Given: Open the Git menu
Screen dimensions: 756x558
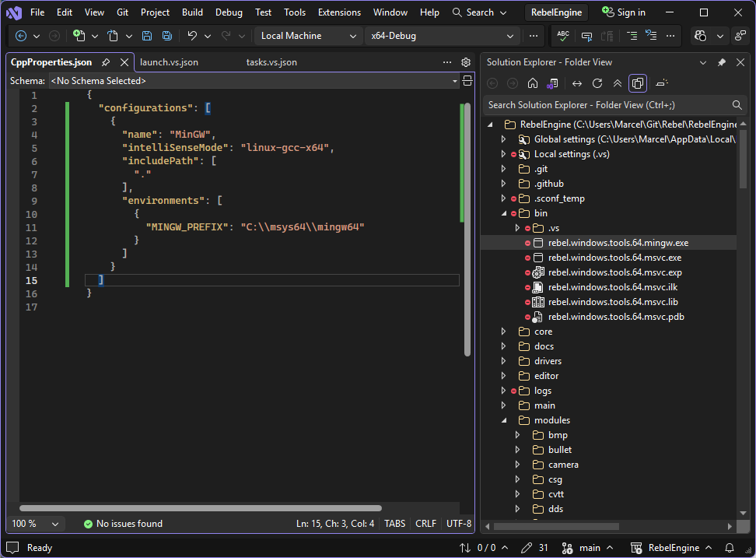Looking at the screenshot, I should 122,12.
